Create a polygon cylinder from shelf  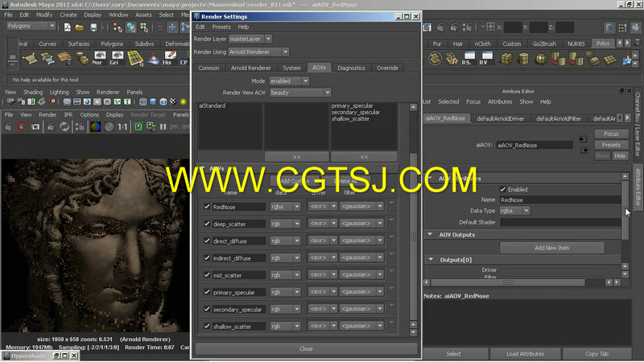pyautogui.click(x=523, y=58)
